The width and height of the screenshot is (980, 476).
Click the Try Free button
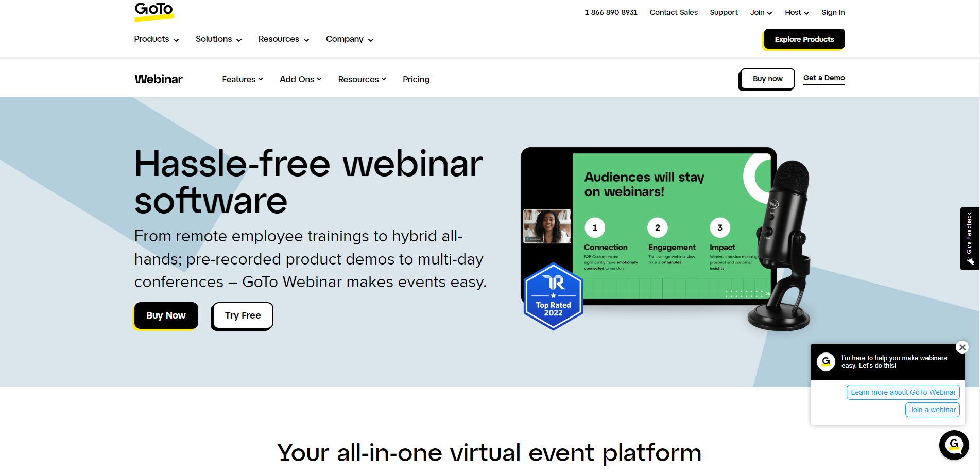pyautogui.click(x=242, y=315)
